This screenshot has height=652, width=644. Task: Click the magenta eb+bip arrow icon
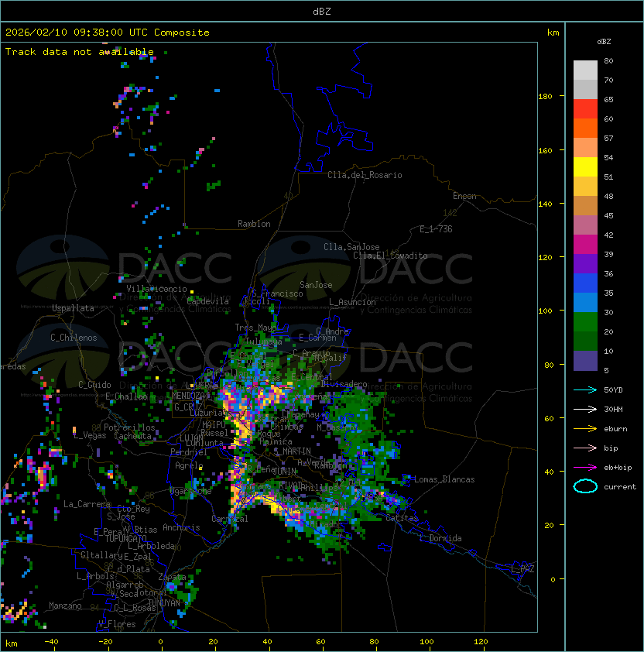(585, 468)
